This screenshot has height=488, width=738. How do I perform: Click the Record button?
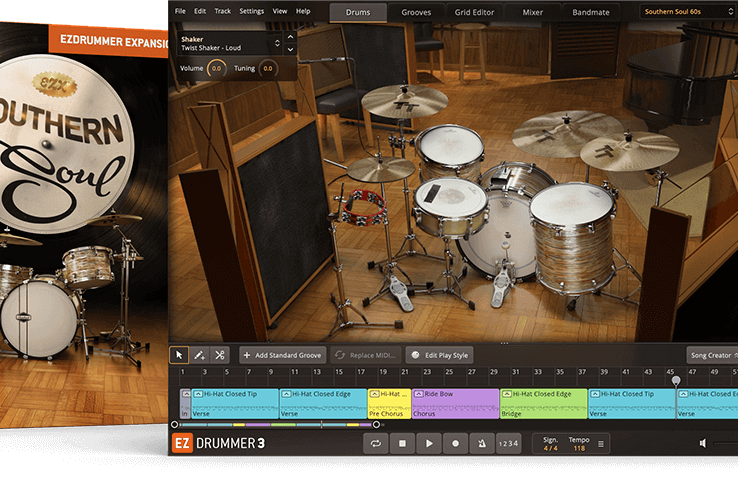point(455,443)
